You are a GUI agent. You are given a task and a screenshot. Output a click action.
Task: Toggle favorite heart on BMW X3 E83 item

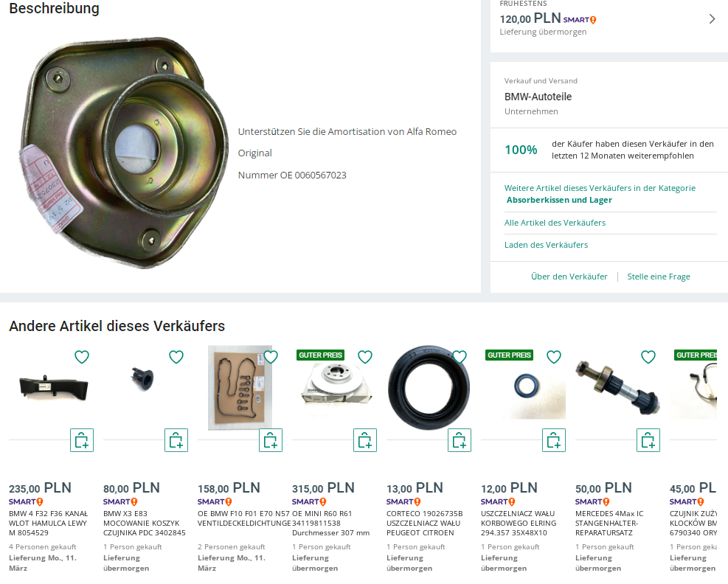coord(176,357)
